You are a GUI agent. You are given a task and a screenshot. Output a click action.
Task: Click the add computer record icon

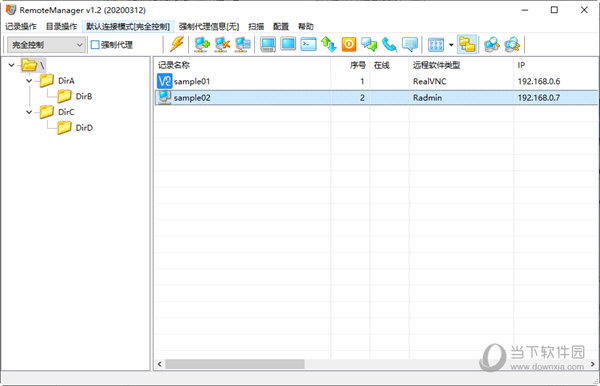click(x=202, y=45)
